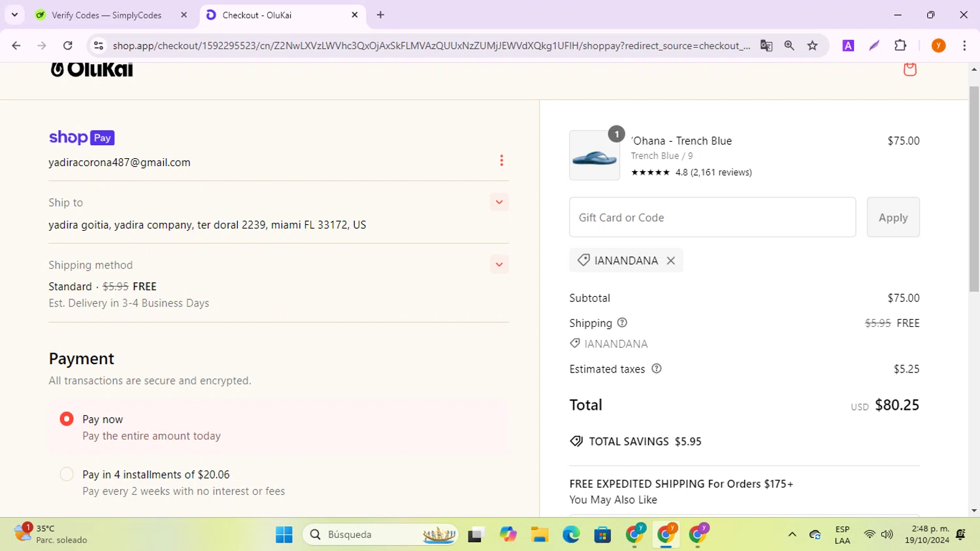The height and width of the screenshot is (551, 980).
Task: Open the Chrome profile avatar
Action: pyautogui.click(x=938, y=45)
